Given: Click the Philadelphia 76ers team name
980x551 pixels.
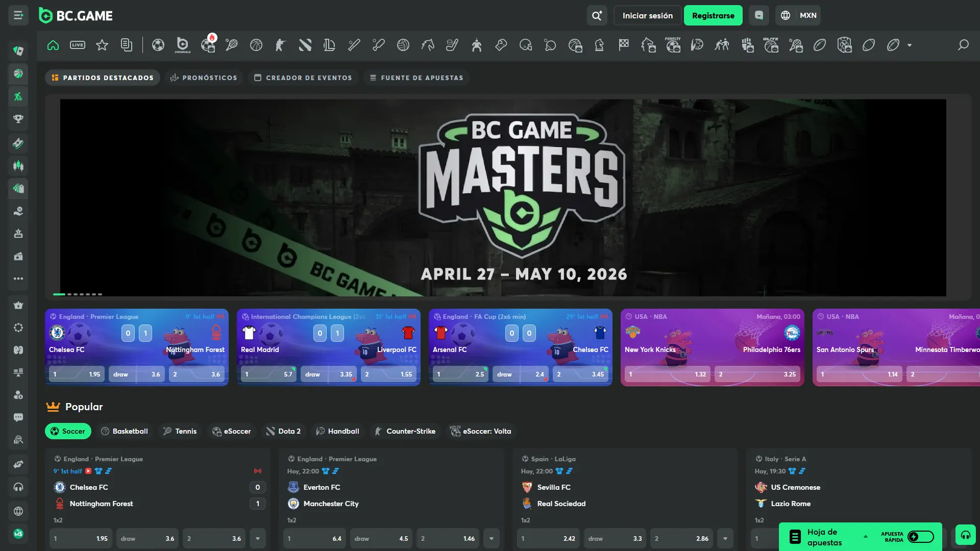Looking at the screenshot, I should 772,350.
